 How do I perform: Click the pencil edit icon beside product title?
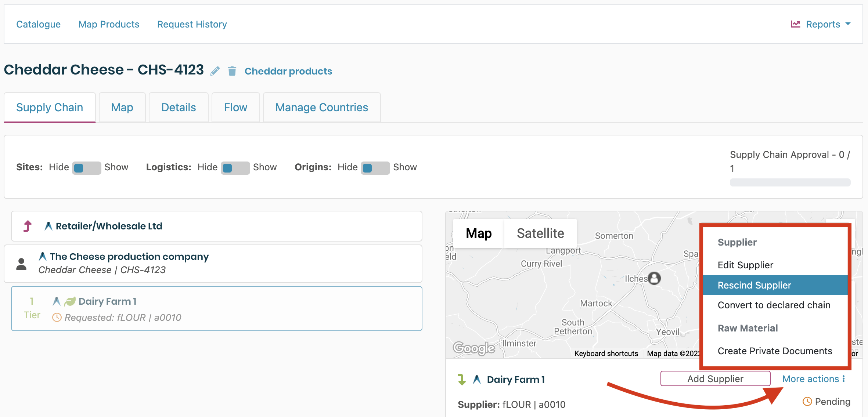tap(215, 71)
